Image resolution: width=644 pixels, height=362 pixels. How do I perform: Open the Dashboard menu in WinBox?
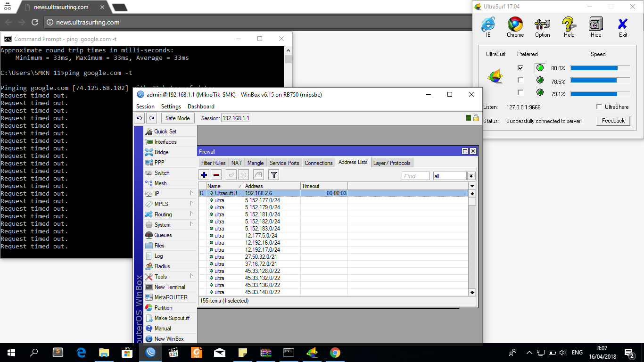click(201, 107)
